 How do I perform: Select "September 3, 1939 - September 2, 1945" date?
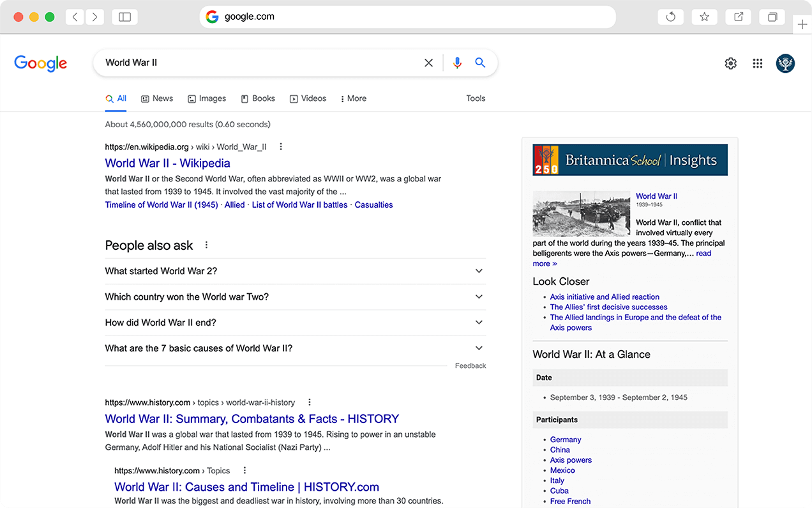pyautogui.click(x=619, y=397)
